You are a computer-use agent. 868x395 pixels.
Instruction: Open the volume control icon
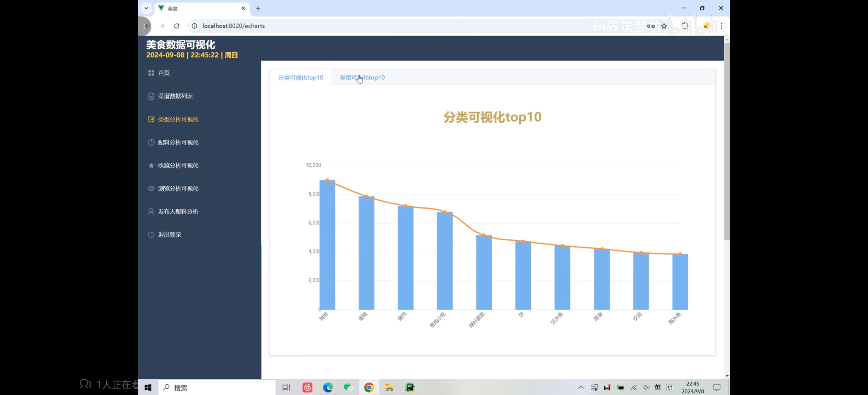click(646, 388)
